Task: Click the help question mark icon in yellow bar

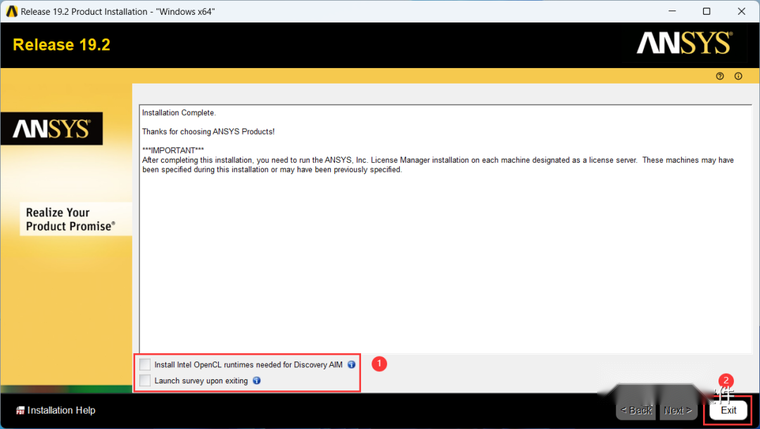Action: [x=720, y=76]
